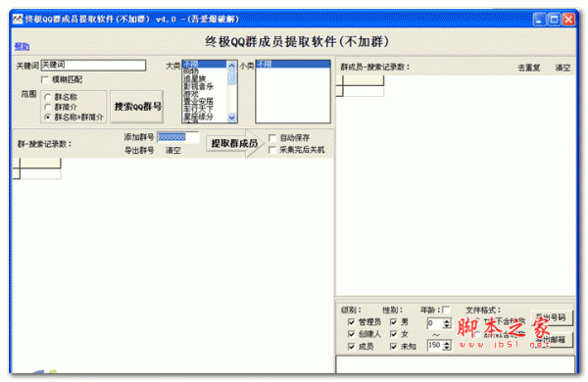
Task: Choose 追星族 in the 大类 category list
Action: point(205,79)
